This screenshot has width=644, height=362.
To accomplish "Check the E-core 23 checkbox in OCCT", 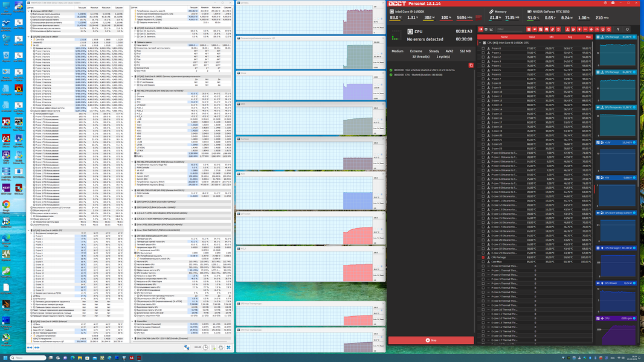I will (x=483, y=148).
